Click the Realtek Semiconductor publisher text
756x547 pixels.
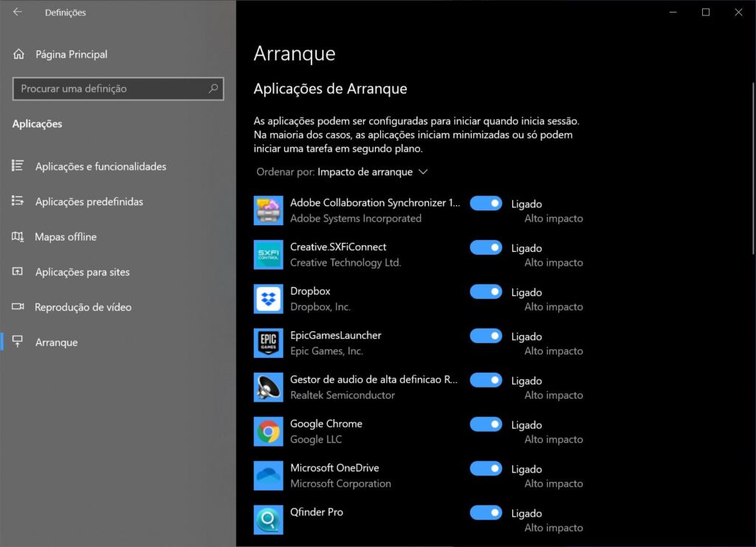[x=343, y=395]
